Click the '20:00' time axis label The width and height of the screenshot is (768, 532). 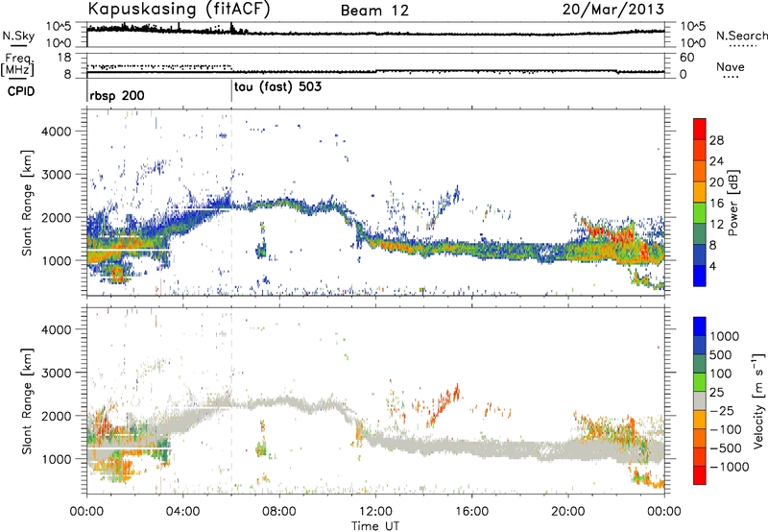click(x=567, y=512)
